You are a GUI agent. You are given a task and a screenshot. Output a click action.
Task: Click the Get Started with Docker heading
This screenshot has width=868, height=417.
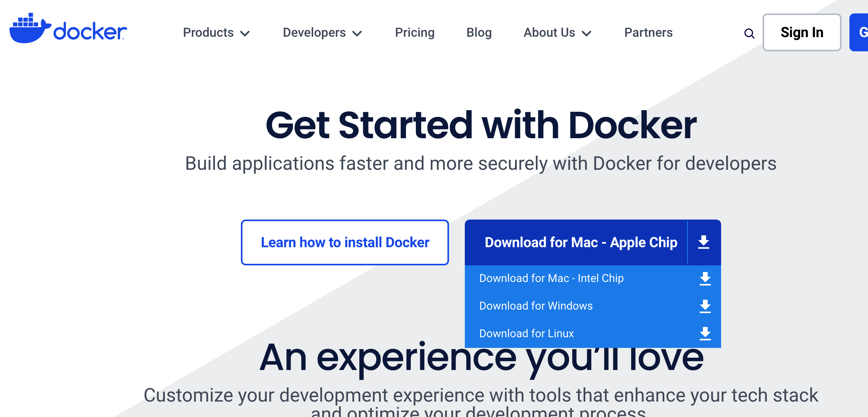pos(481,126)
